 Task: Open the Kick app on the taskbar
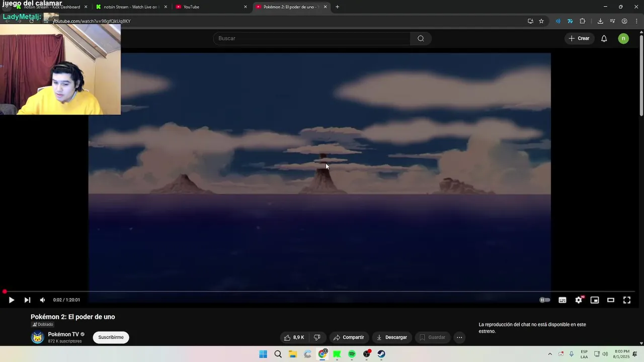pos(337,354)
